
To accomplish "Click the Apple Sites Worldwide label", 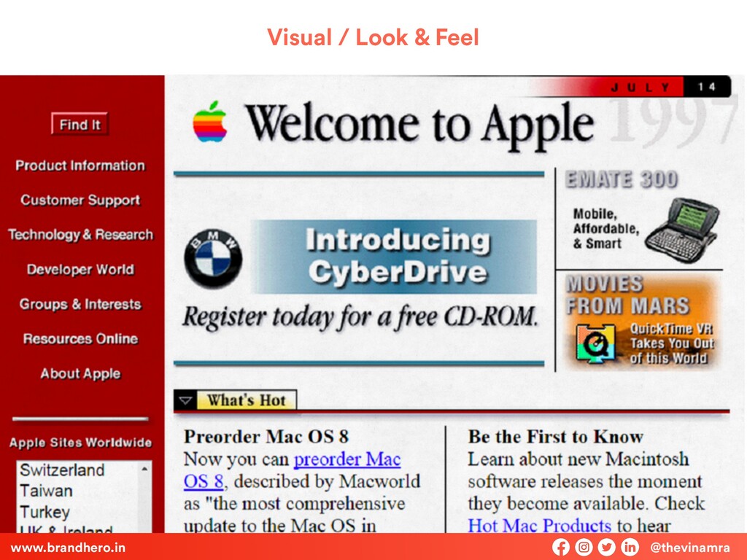I will (80, 443).
